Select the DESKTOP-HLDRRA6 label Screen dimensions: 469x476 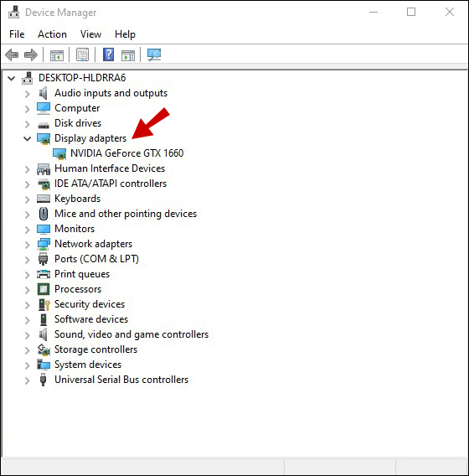82,78
